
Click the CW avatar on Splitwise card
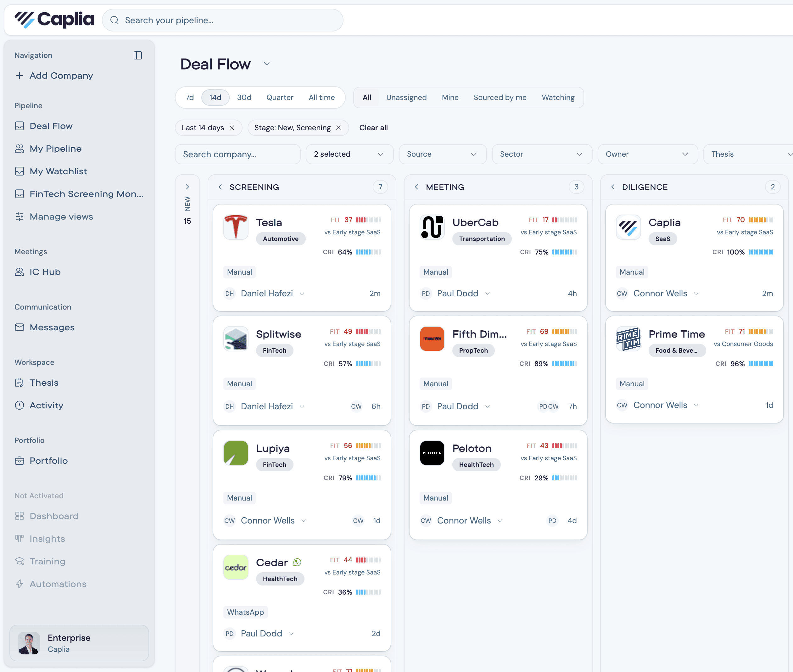356,406
